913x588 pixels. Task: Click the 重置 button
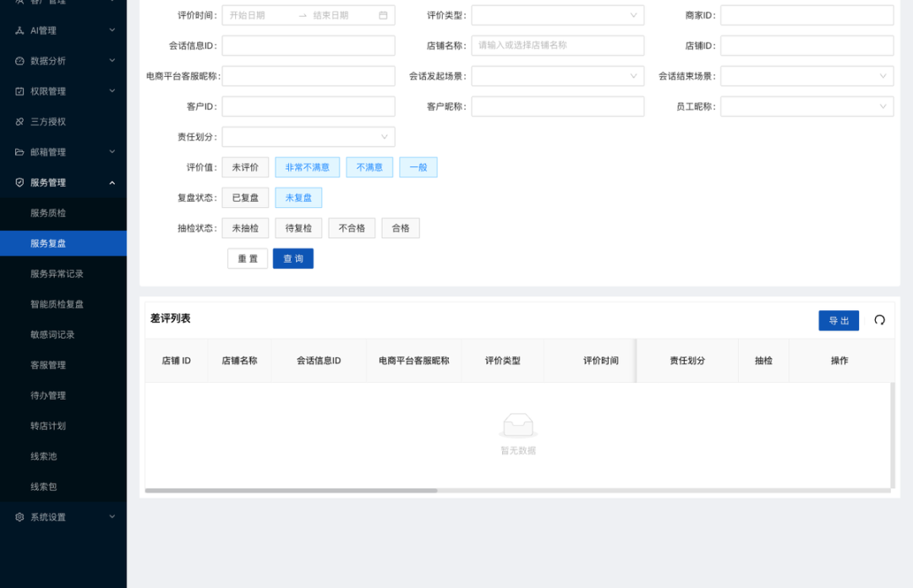(x=248, y=259)
